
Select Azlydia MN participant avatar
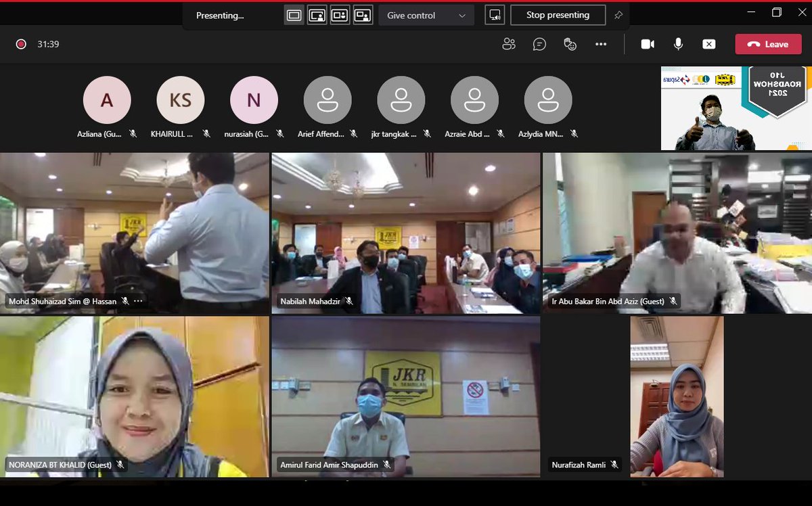point(548,100)
